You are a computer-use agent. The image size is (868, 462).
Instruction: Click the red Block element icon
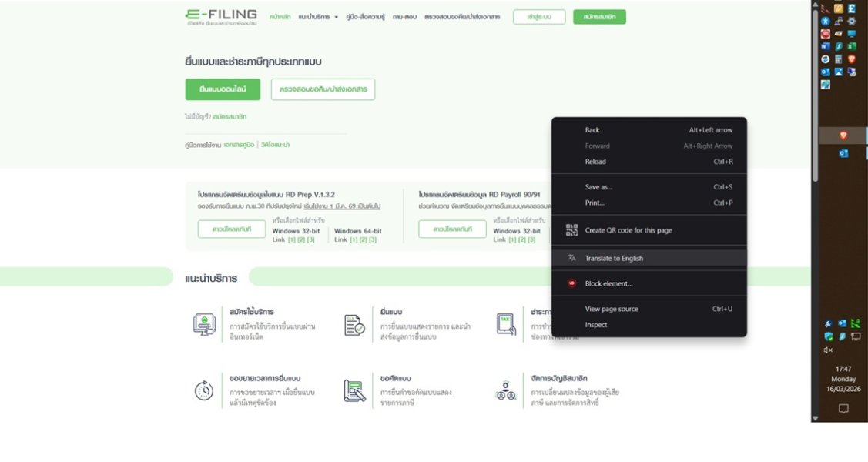pyautogui.click(x=571, y=283)
